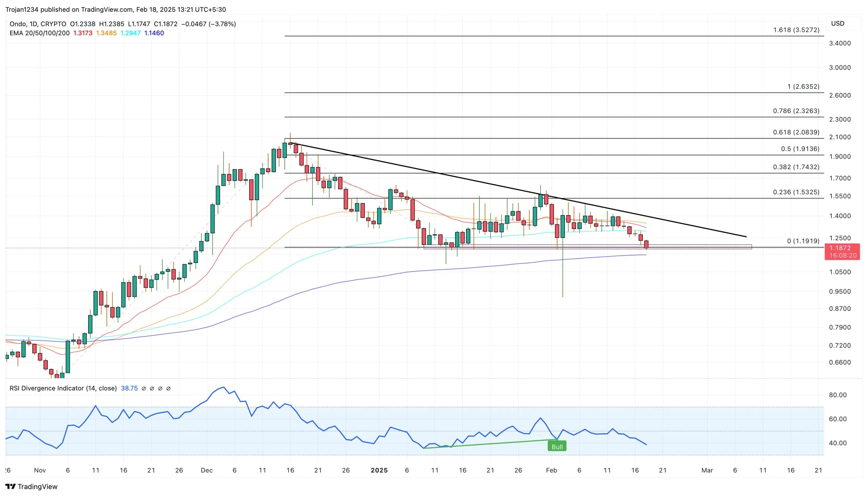
Task: Click the green Bull badge on the RSI panel
Action: pos(557,446)
